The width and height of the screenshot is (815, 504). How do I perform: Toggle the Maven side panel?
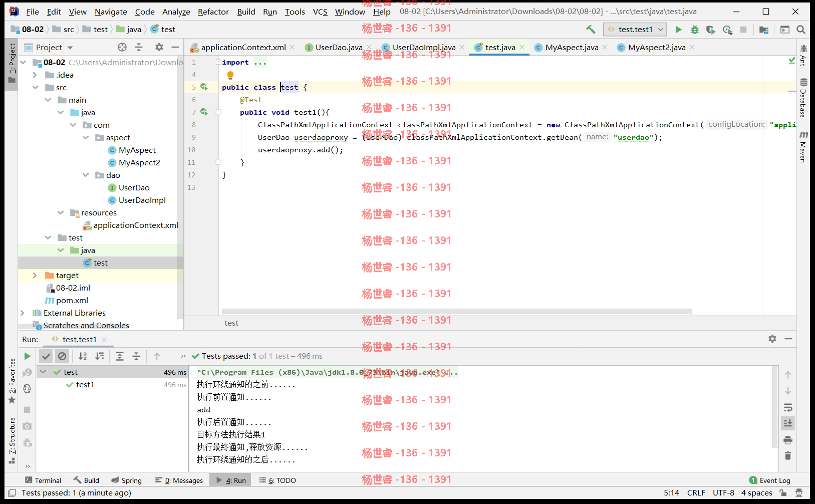tap(803, 147)
